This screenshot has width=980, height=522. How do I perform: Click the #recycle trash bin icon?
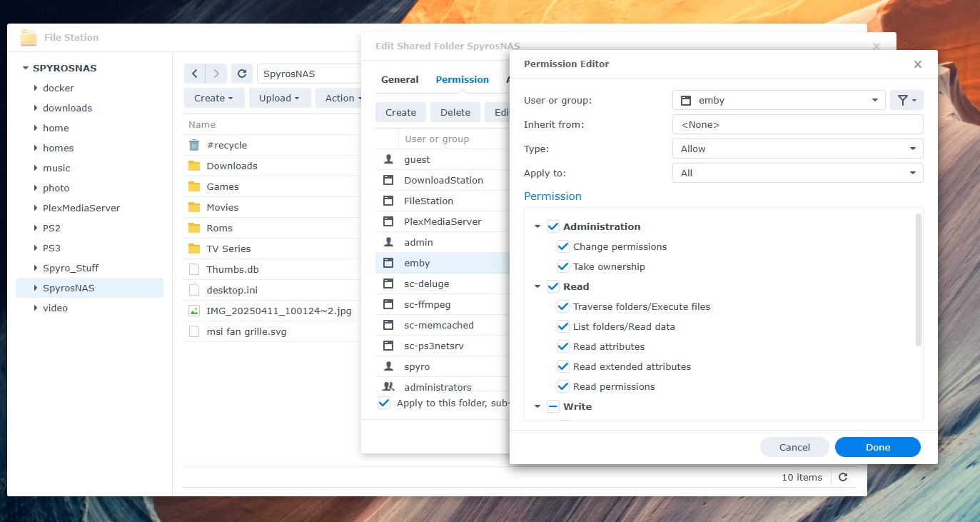click(194, 145)
